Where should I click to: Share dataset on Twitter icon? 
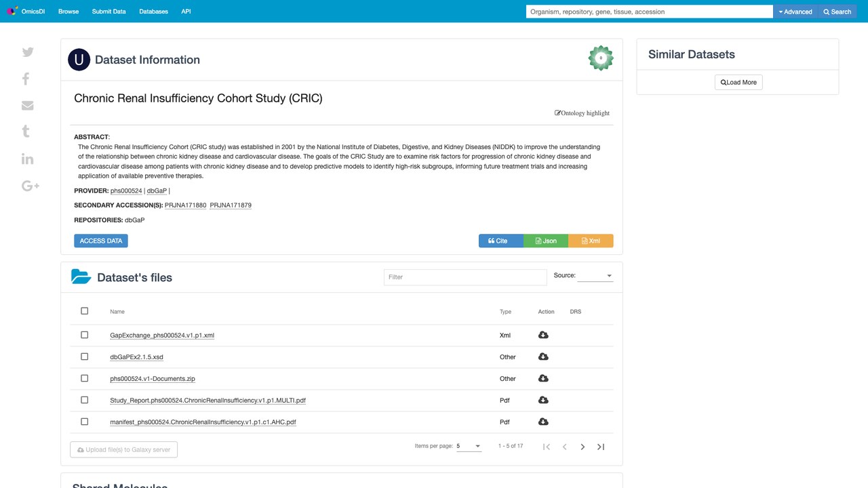28,52
